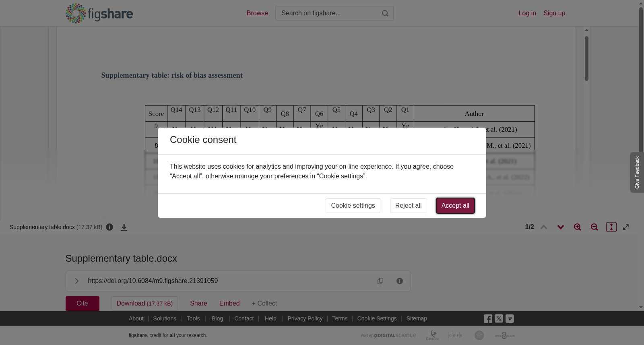Open figshare X (Twitter) page
This screenshot has height=345, width=644.
coord(499,318)
